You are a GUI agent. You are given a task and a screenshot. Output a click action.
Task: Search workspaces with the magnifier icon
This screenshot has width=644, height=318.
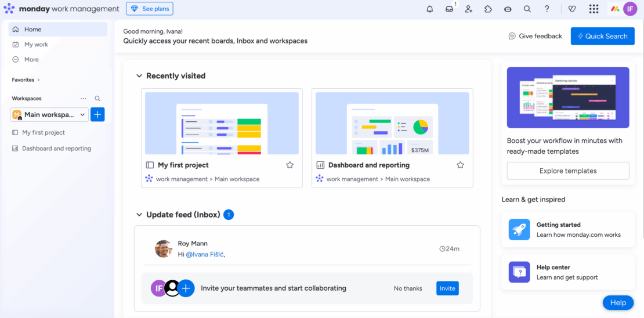coord(97,99)
